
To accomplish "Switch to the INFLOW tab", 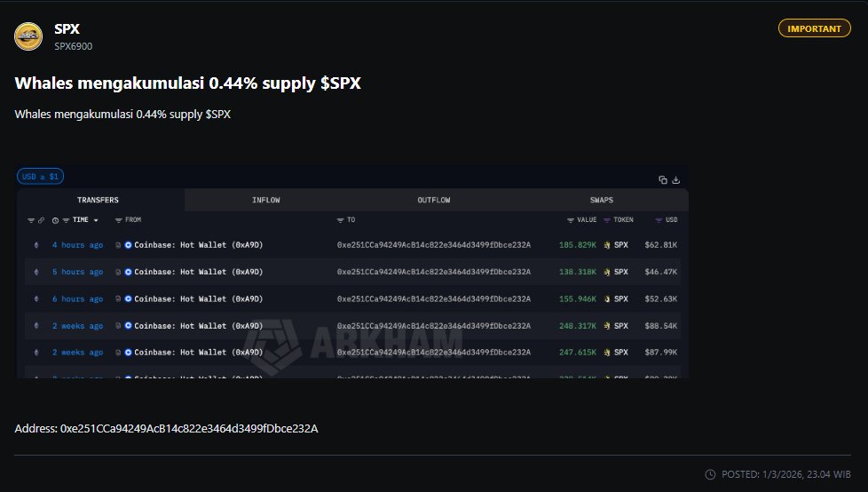I will click(x=265, y=200).
